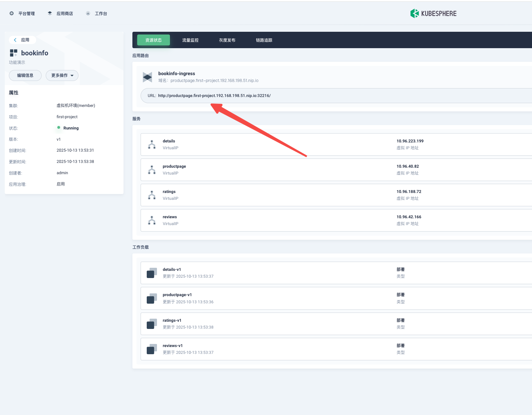The image size is (532, 415).
Task: Click the 编辑信息 button
Action: (x=25, y=75)
